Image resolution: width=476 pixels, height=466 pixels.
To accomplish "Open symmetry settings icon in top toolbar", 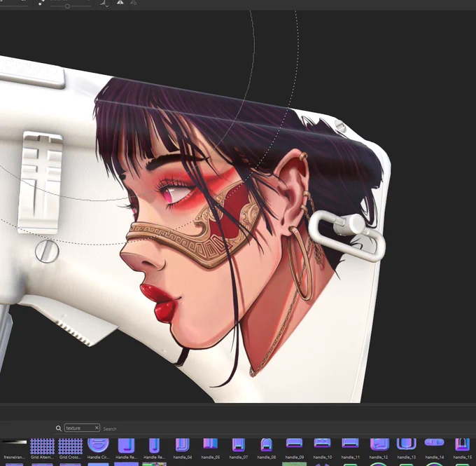I will [133, 3].
